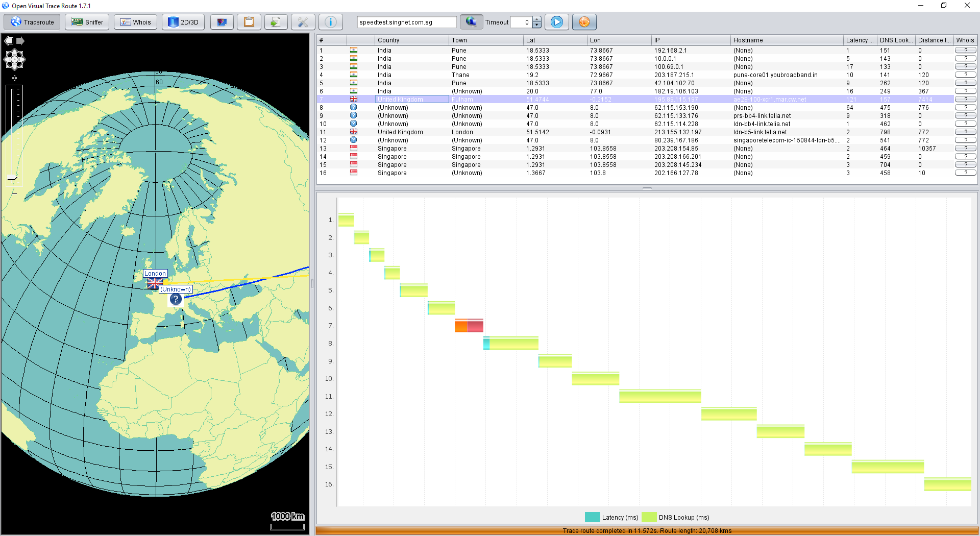The width and height of the screenshot is (980, 536).
Task: Open Whois with ? button for hop 11
Action: coord(965,132)
